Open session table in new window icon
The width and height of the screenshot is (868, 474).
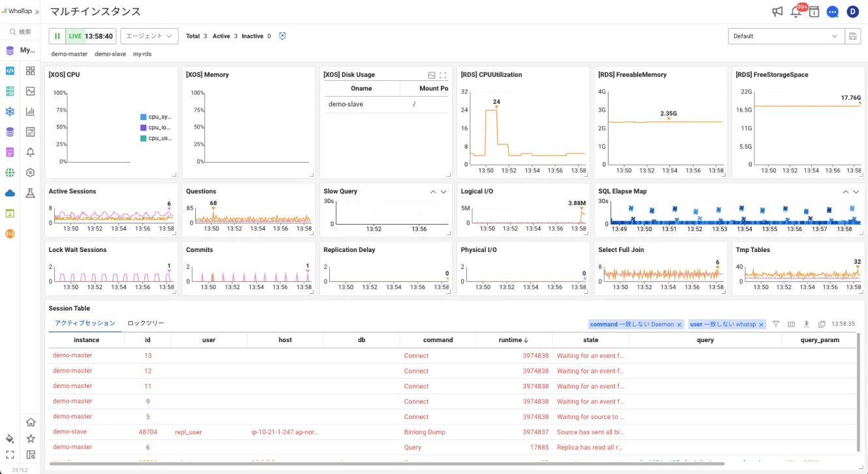[822, 324]
